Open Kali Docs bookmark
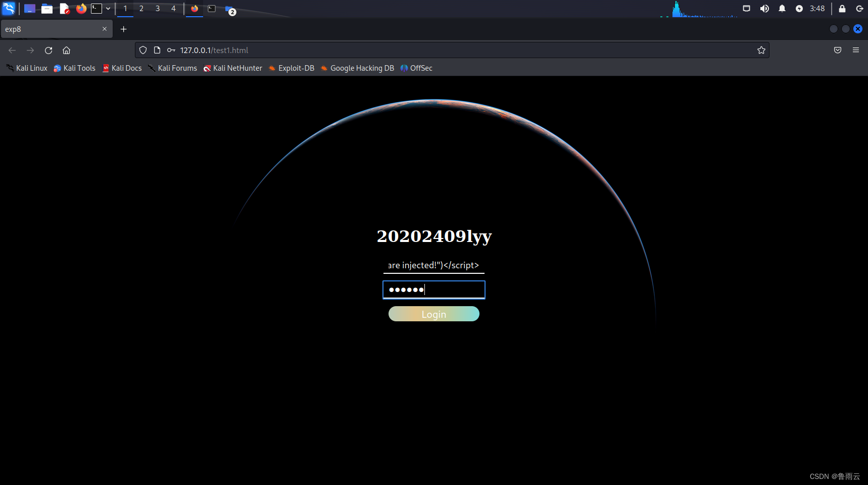Screen dimensions: 868x485 (122, 68)
